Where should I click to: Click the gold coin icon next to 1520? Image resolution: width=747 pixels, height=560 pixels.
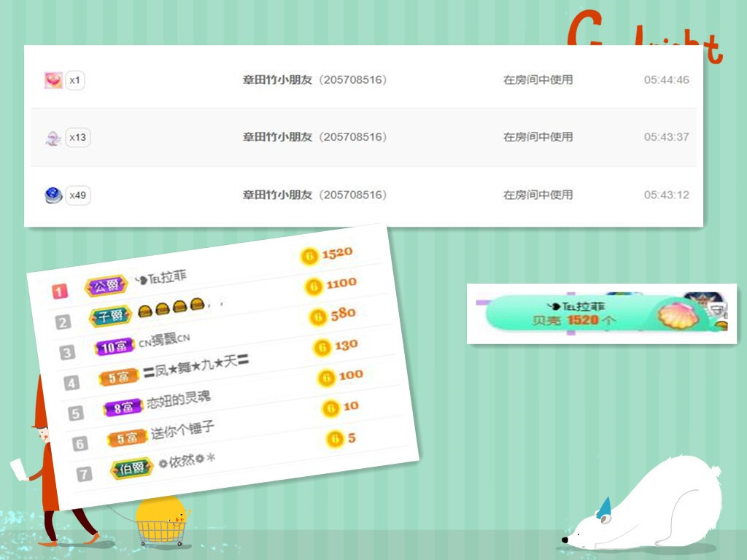tap(309, 256)
